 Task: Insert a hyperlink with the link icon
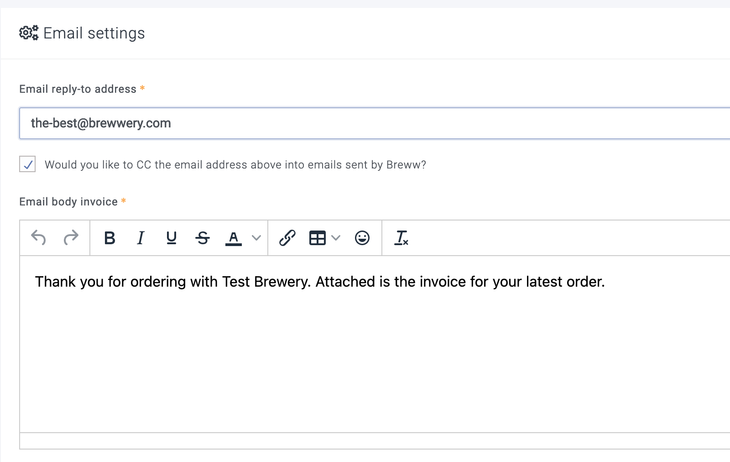click(x=287, y=238)
